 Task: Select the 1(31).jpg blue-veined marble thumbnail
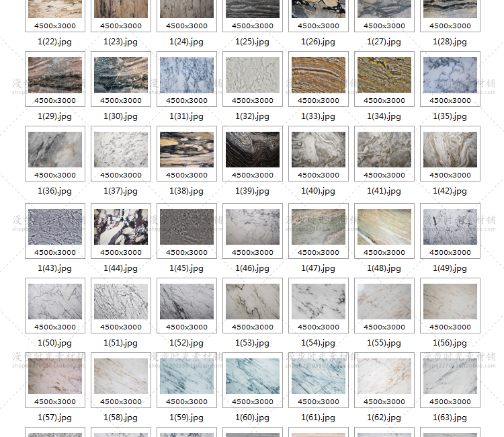click(187, 75)
